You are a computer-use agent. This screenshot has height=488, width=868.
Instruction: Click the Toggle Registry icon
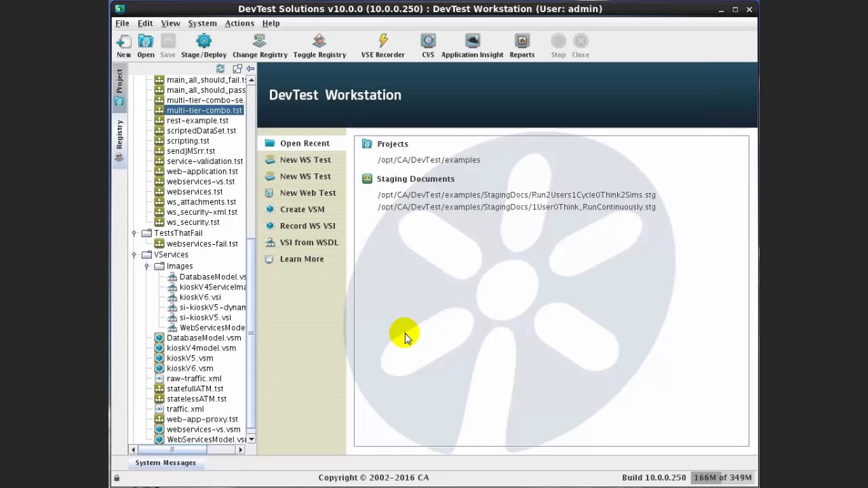click(x=319, y=41)
